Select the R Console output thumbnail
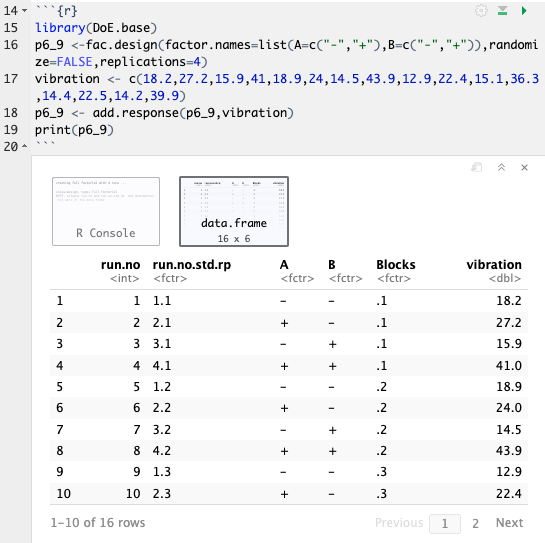This screenshot has width=545, height=543. click(x=106, y=211)
